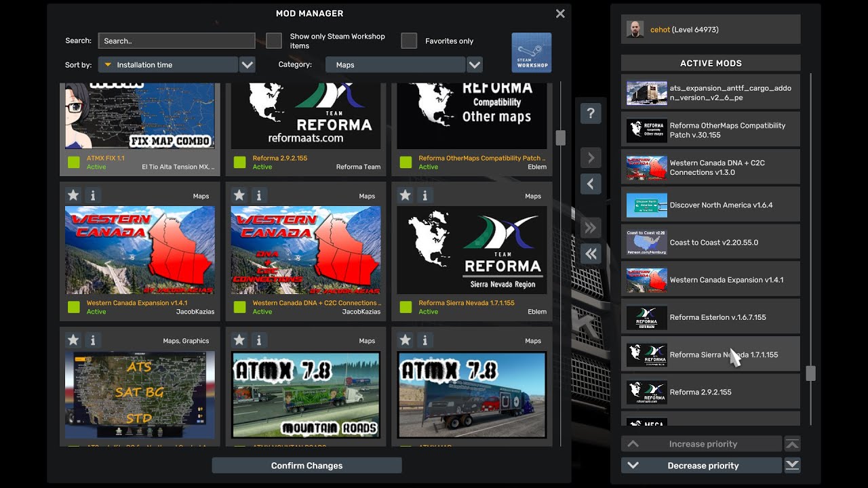The image size is (868, 488).
Task: Click Reforma Compatibility Other maps thumbnail
Action: [x=471, y=116]
